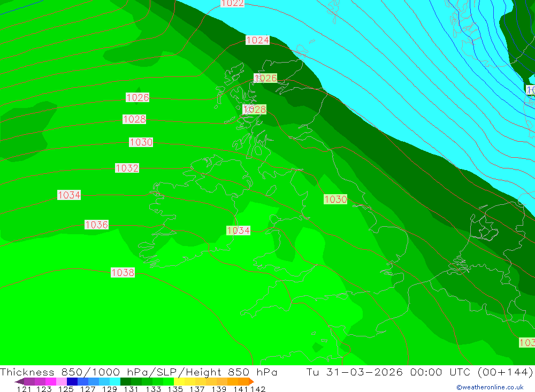Image resolution: width=535 pixels, height=392 pixels.
Task: Pick the dark navy blue legend swatch
Action: point(72,381)
